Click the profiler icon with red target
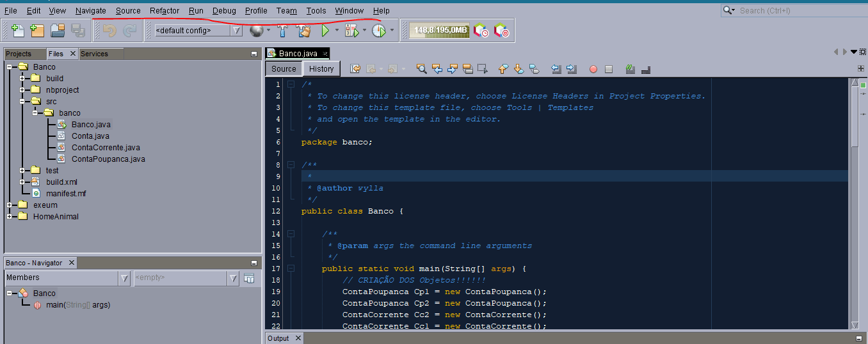Screen dimensions: 868x344 (501, 30)
